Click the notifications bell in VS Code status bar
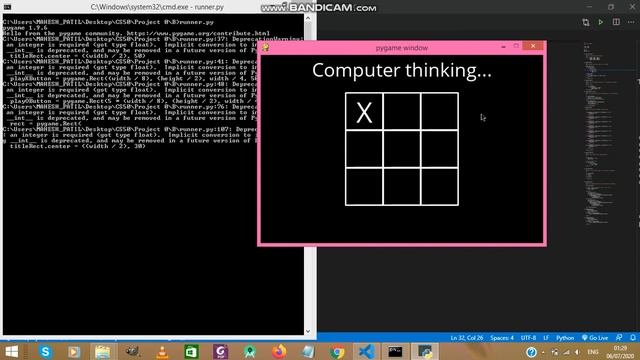640x360 pixels. [633, 338]
